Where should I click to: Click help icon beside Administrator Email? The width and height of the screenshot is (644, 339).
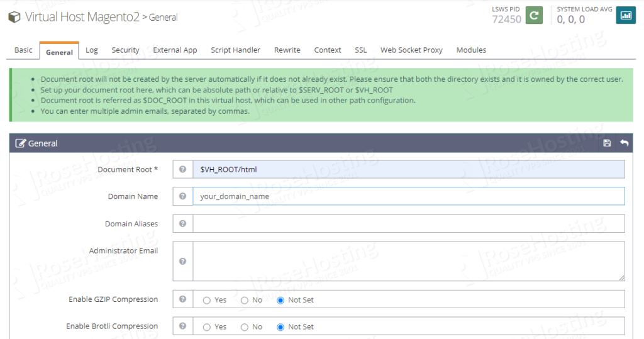click(x=182, y=261)
